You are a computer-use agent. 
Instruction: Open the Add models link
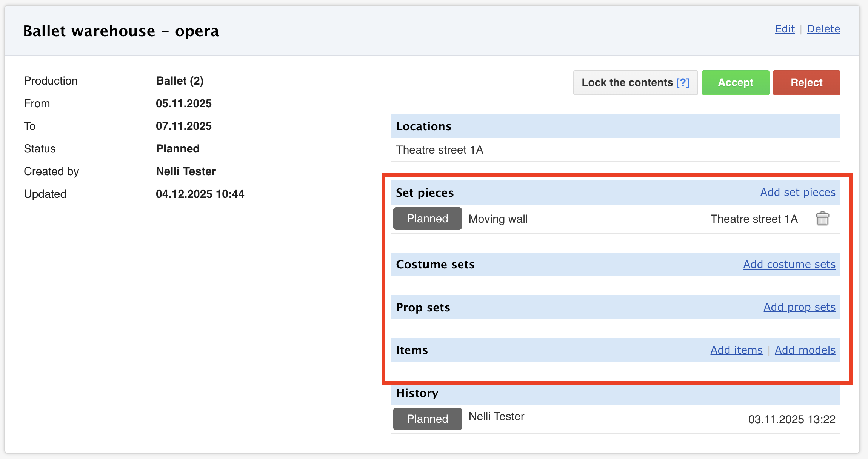(805, 350)
